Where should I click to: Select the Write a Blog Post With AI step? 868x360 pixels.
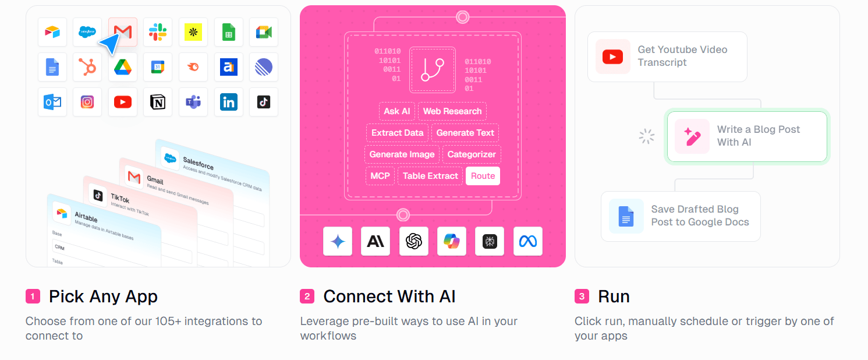pos(747,136)
